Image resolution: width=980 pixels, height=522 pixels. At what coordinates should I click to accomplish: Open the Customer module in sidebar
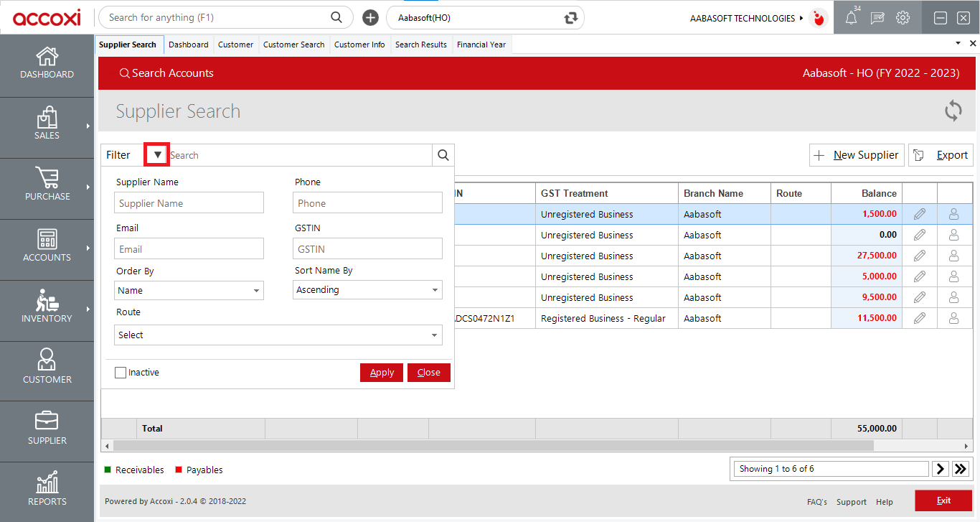point(47,368)
